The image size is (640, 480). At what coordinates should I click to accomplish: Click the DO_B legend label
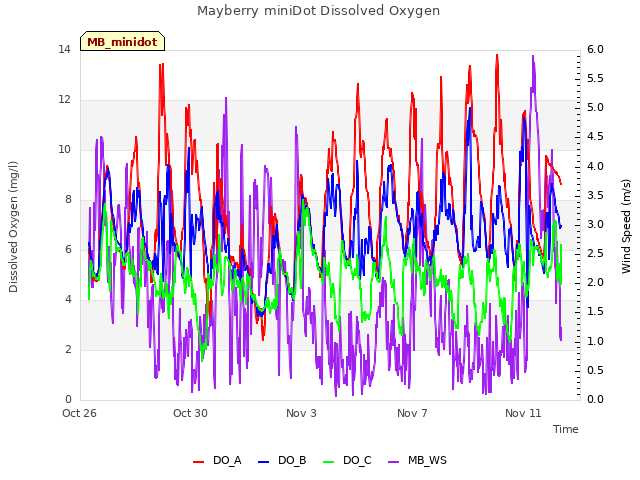[292, 460]
